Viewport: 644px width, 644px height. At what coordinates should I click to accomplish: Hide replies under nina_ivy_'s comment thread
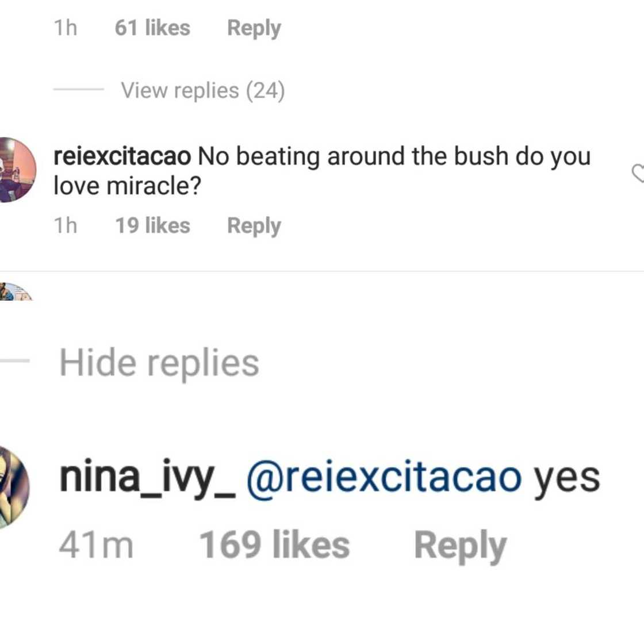click(160, 362)
